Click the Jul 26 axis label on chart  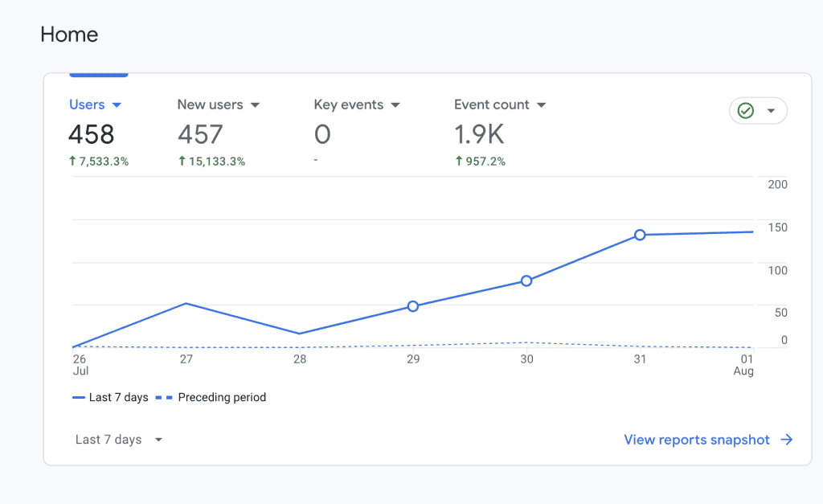click(x=80, y=364)
